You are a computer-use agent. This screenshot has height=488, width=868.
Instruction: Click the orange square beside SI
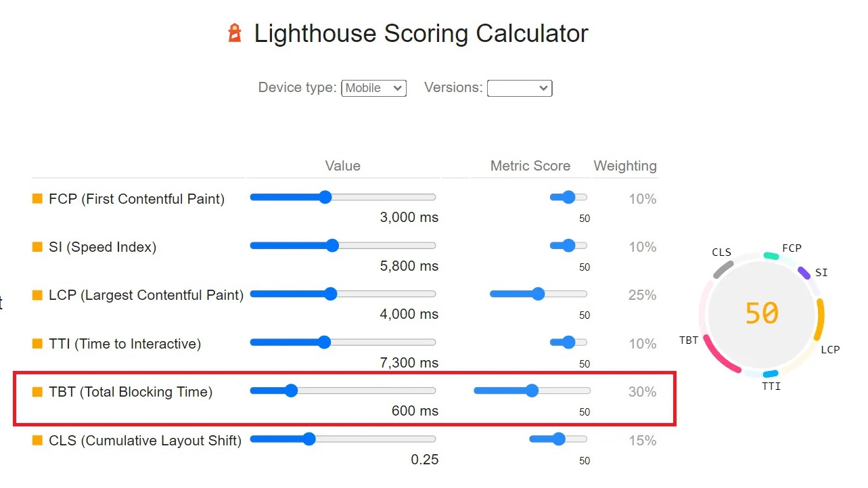coord(37,247)
